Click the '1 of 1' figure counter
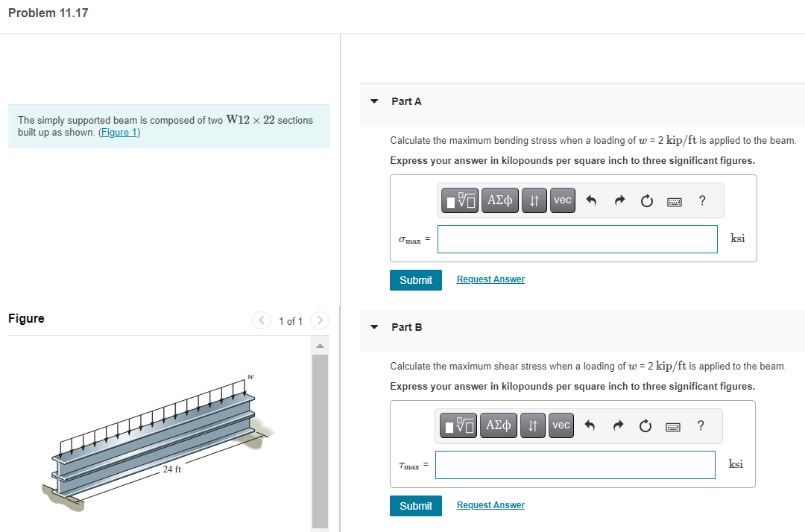The image size is (805, 532). (291, 321)
